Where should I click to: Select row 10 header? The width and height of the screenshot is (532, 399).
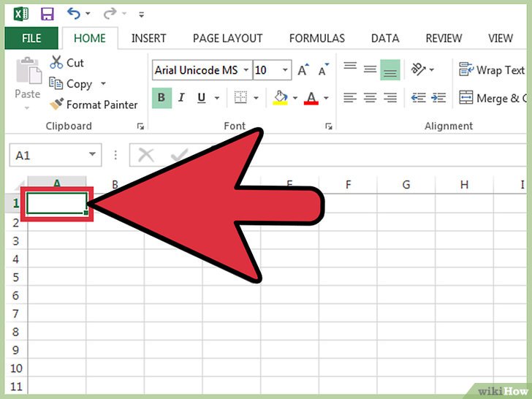pos(15,368)
